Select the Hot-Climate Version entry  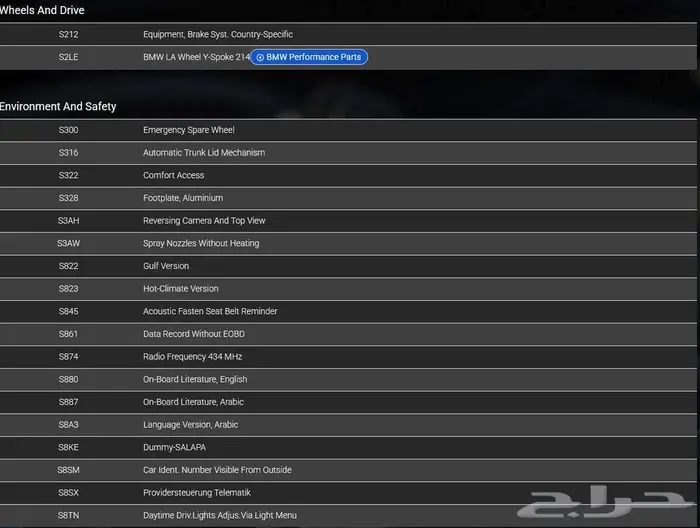pos(180,289)
